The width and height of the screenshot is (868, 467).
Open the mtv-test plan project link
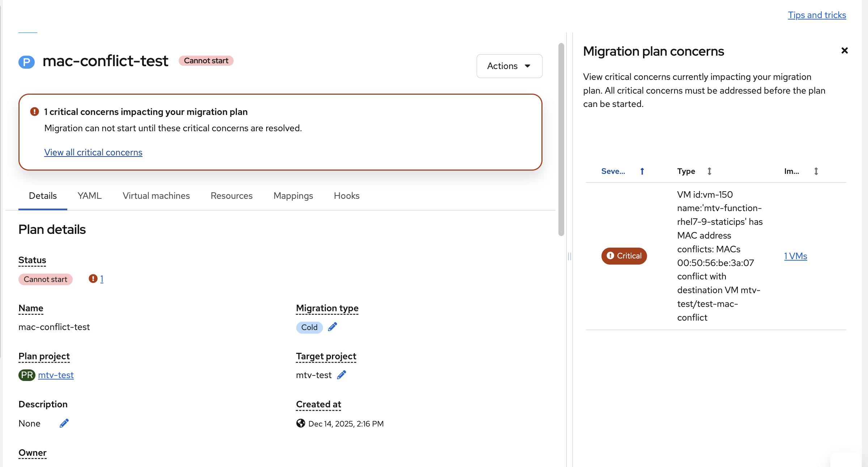point(56,375)
